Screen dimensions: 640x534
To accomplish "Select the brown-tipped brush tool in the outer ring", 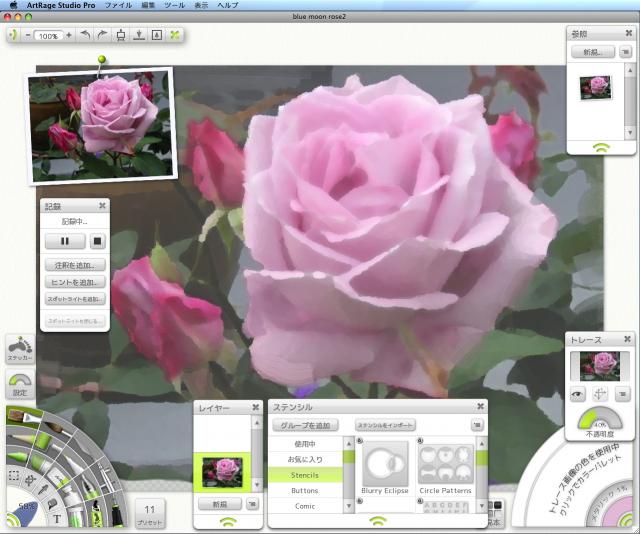I will (57, 429).
